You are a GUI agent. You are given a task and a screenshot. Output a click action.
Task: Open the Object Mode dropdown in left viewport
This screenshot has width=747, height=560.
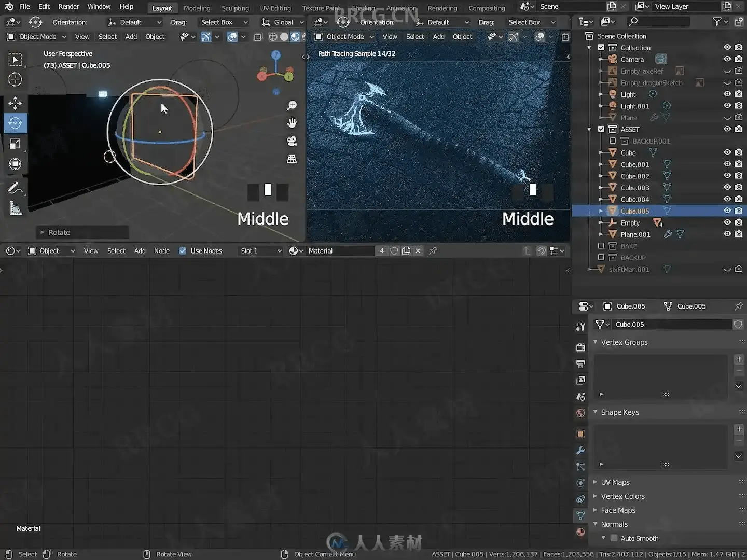coord(36,37)
